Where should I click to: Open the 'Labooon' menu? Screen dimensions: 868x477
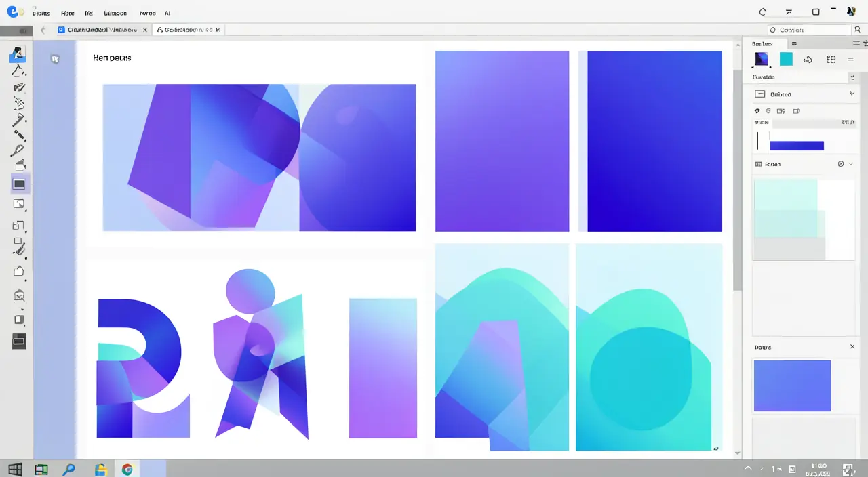pyautogui.click(x=115, y=13)
